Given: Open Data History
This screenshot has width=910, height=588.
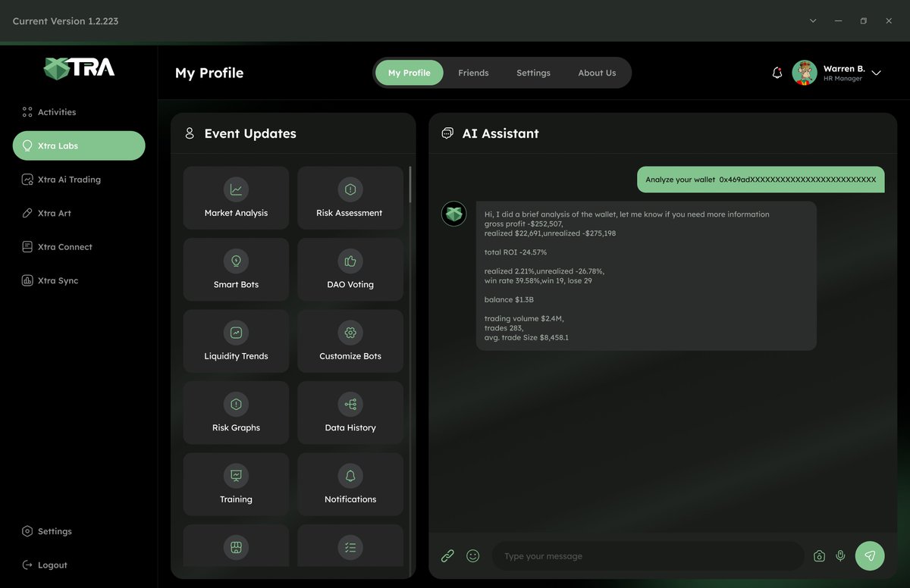Looking at the screenshot, I should (350, 412).
